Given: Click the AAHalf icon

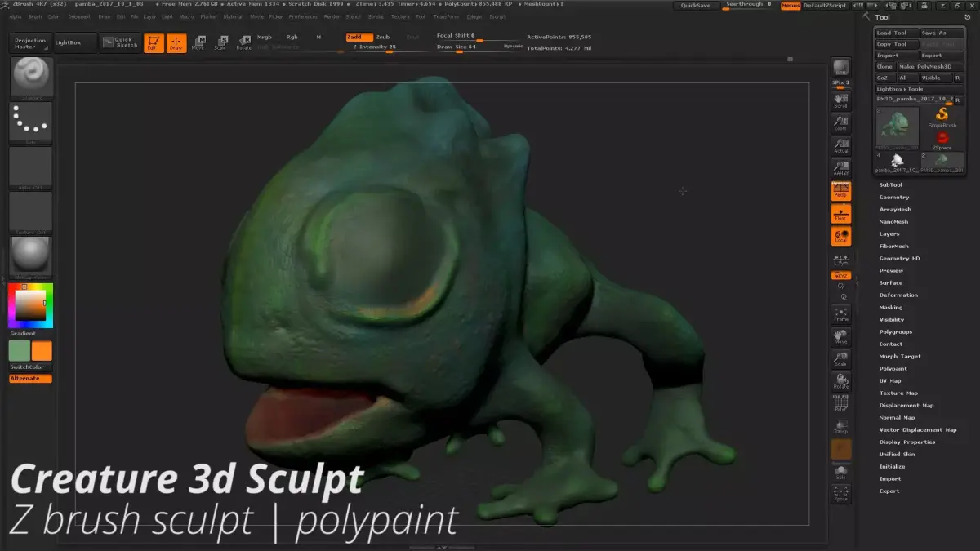Looking at the screenshot, I should [840, 168].
